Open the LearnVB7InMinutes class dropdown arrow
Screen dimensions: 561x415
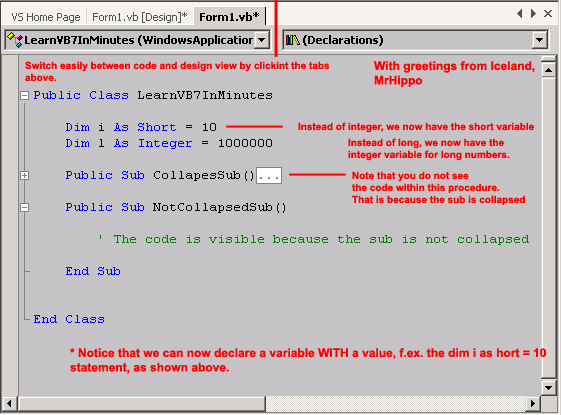click(262, 40)
